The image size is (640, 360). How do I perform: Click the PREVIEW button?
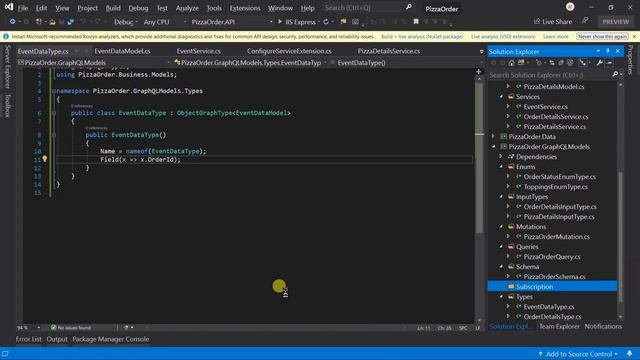(x=616, y=22)
